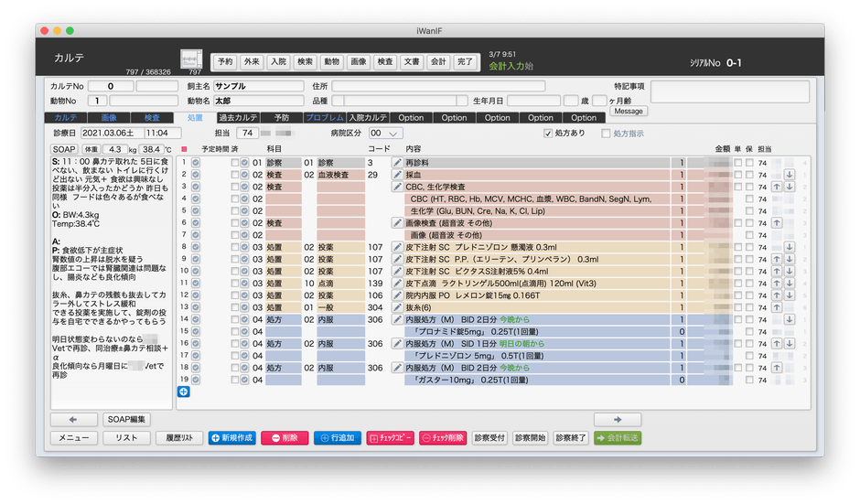Switch to the 過去カルテ tab
This screenshot has width=860, height=504.
(237, 118)
